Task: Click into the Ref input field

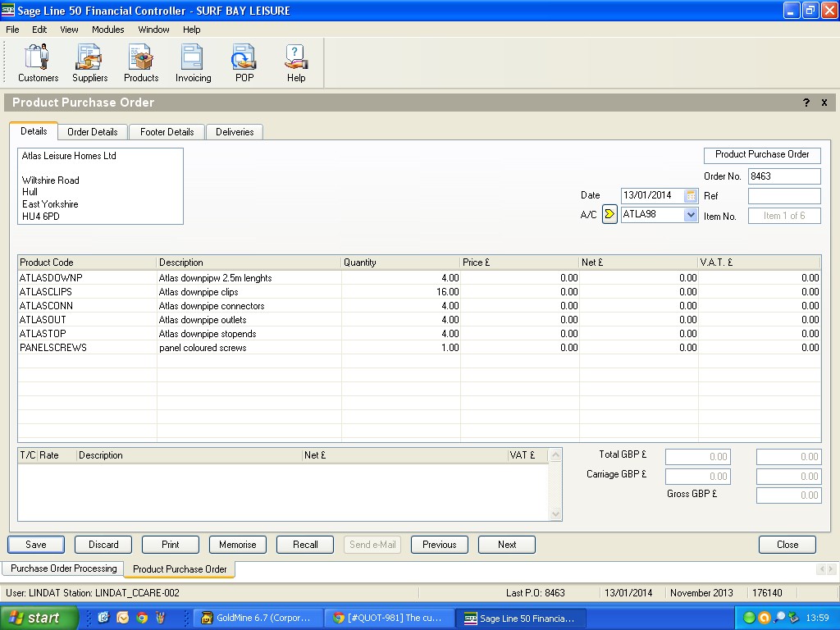Action: pyautogui.click(x=783, y=196)
